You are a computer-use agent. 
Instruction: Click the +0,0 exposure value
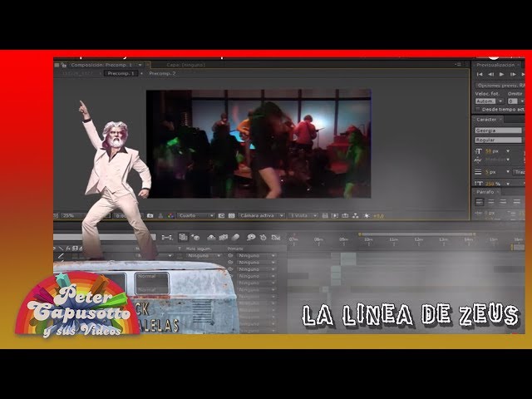tap(378, 216)
